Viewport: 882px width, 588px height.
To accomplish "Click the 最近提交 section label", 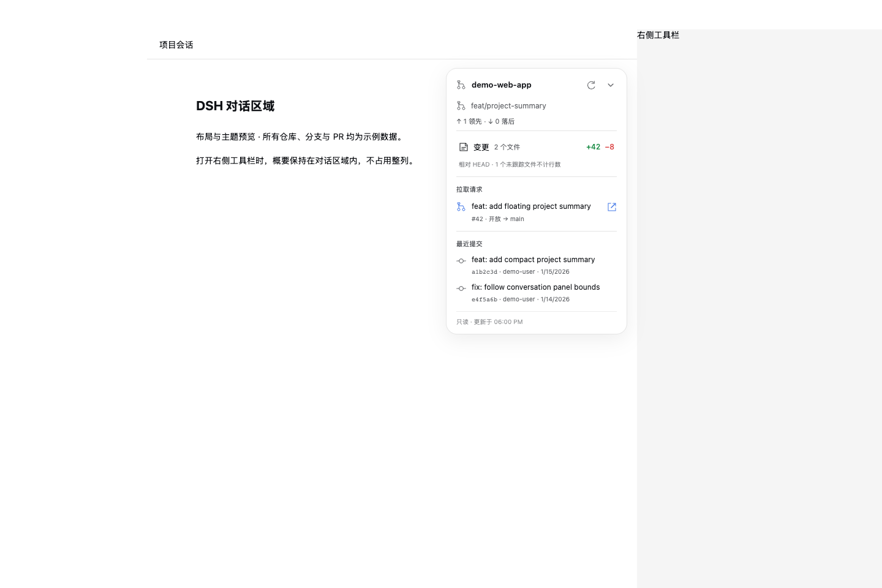I will click(469, 244).
